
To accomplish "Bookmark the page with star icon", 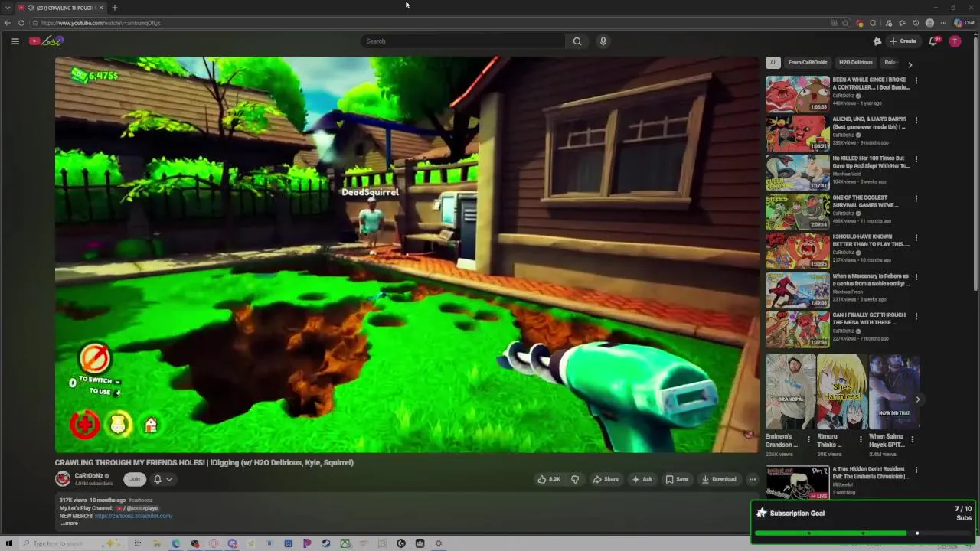I will point(845,23).
